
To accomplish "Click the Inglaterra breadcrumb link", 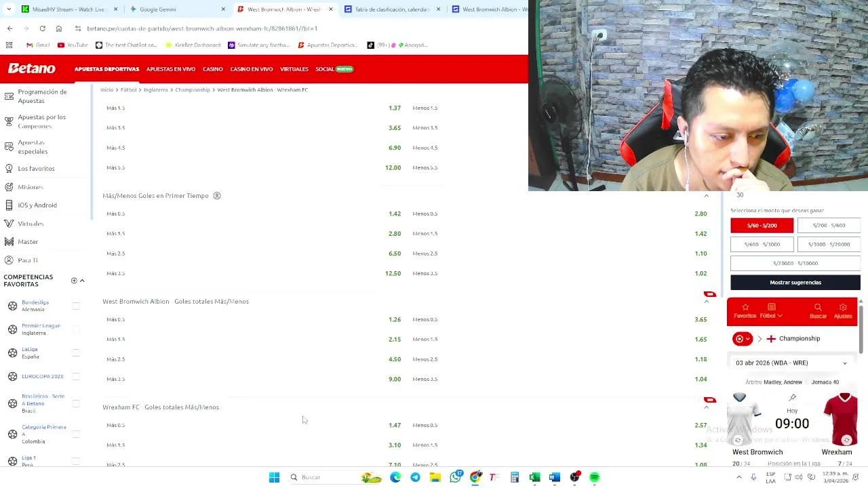I will click(155, 89).
